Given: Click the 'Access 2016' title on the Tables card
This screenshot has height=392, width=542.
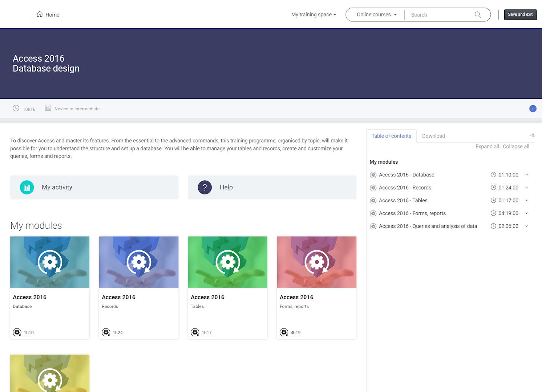Looking at the screenshot, I should pyautogui.click(x=207, y=297).
